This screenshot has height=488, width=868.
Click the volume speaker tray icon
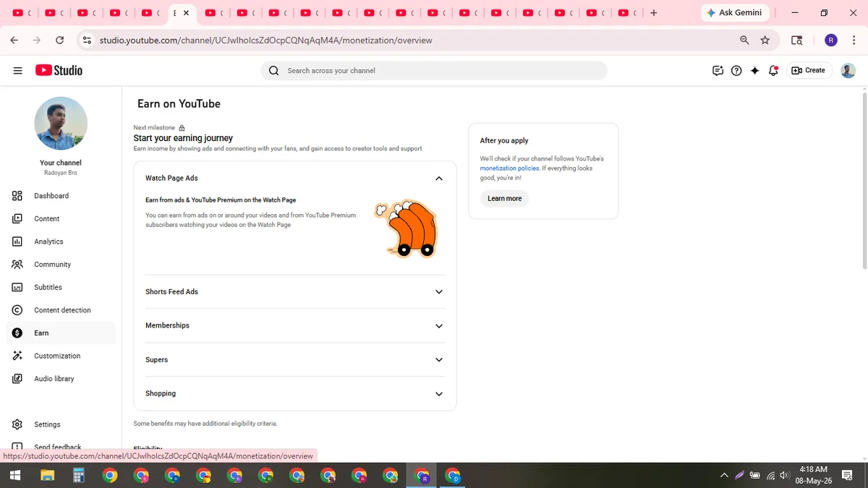coord(785,476)
